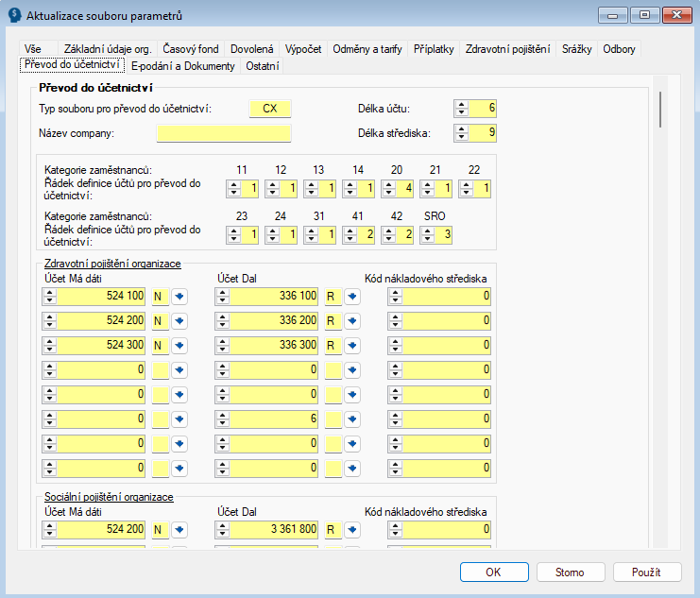
Task: Open blue arrow next to social 524 200
Action: pyautogui.click(x=179, y=530)
